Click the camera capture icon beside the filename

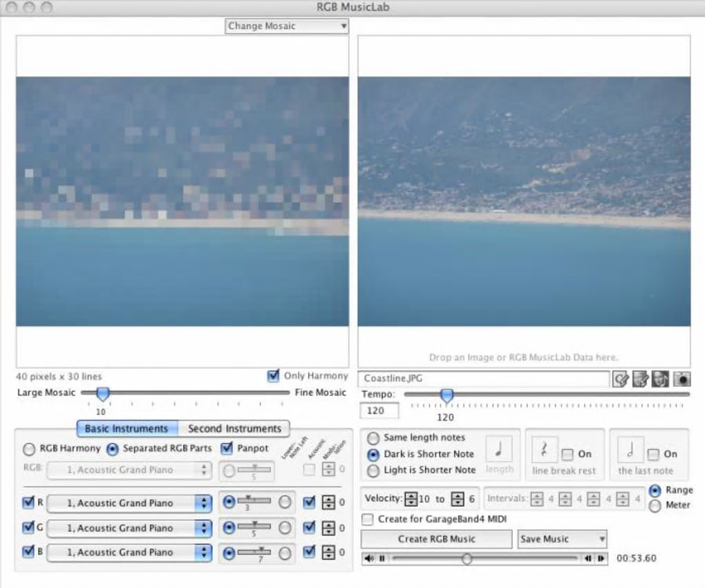pyautogui.click(x=681, y=379)
